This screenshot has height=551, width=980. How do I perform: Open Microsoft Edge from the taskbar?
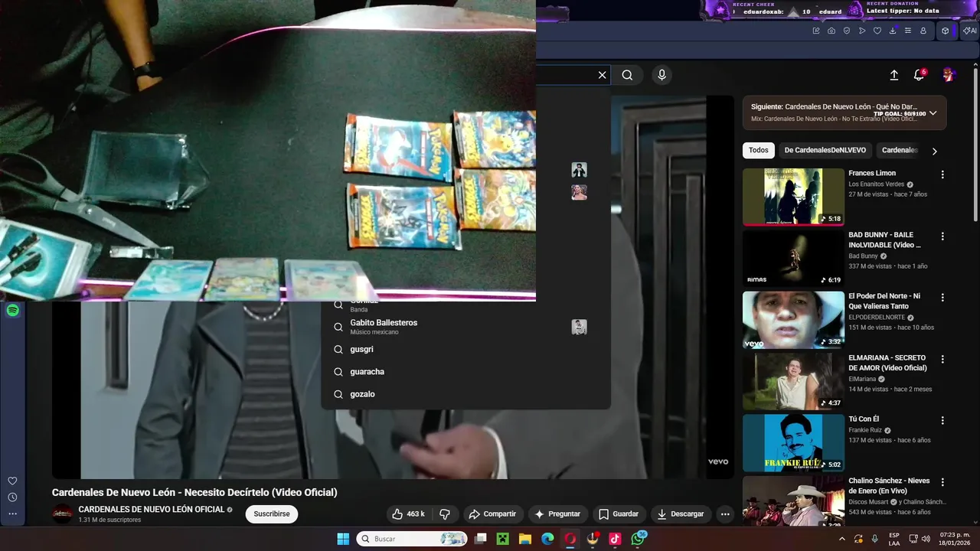click(x=547, y=539)
